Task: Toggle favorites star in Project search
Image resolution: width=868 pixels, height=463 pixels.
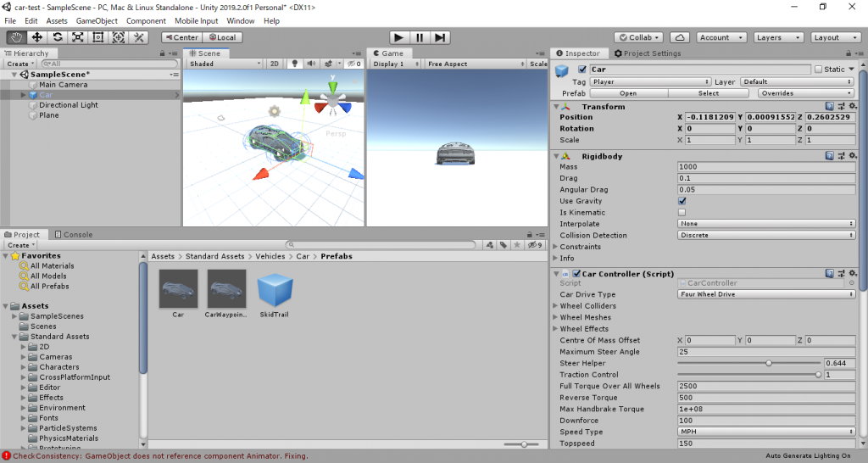Action: pos(516,245)
